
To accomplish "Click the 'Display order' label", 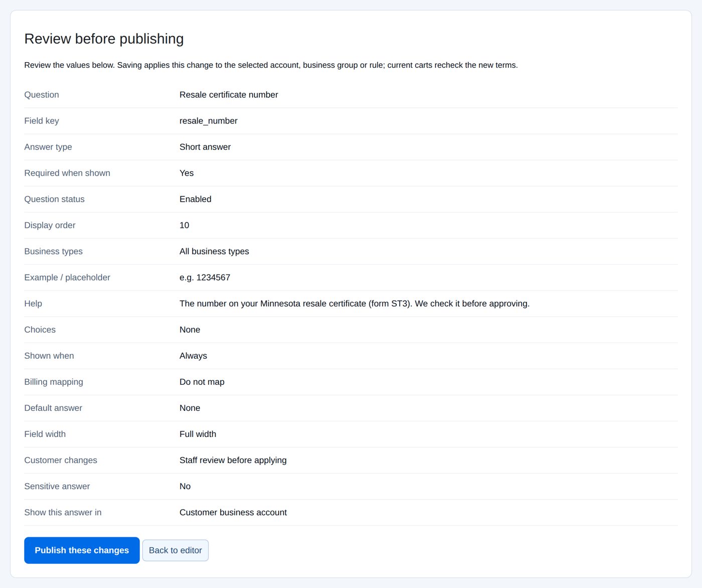I will (50, 225).
